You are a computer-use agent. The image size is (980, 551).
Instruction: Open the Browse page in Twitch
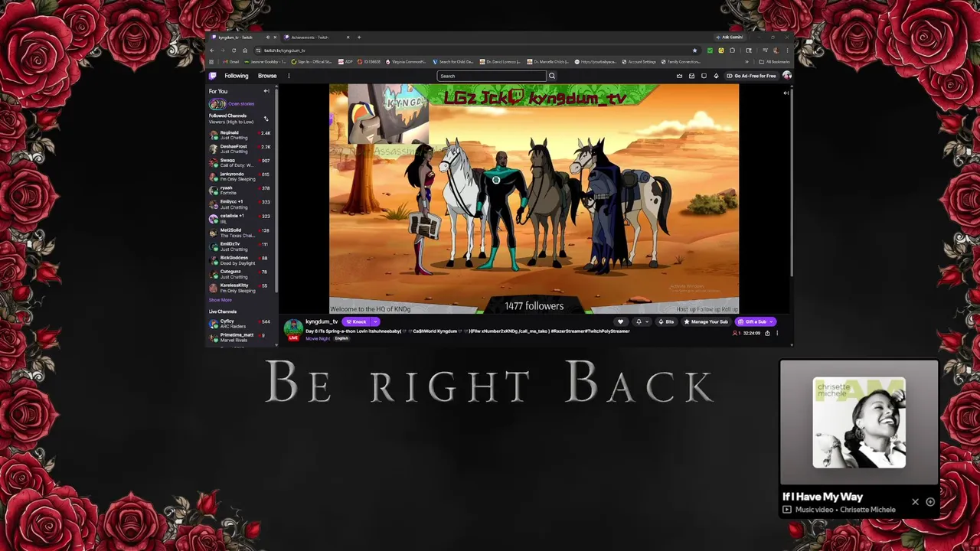coord(267,76)
